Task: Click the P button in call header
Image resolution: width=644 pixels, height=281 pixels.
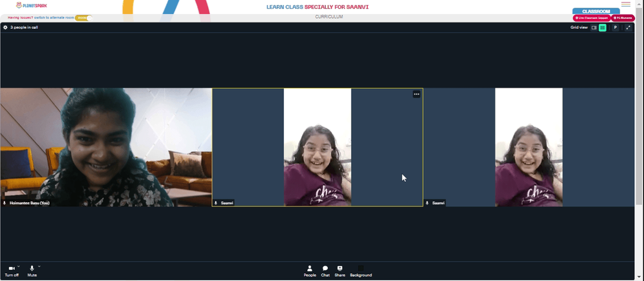Action: 615,28
